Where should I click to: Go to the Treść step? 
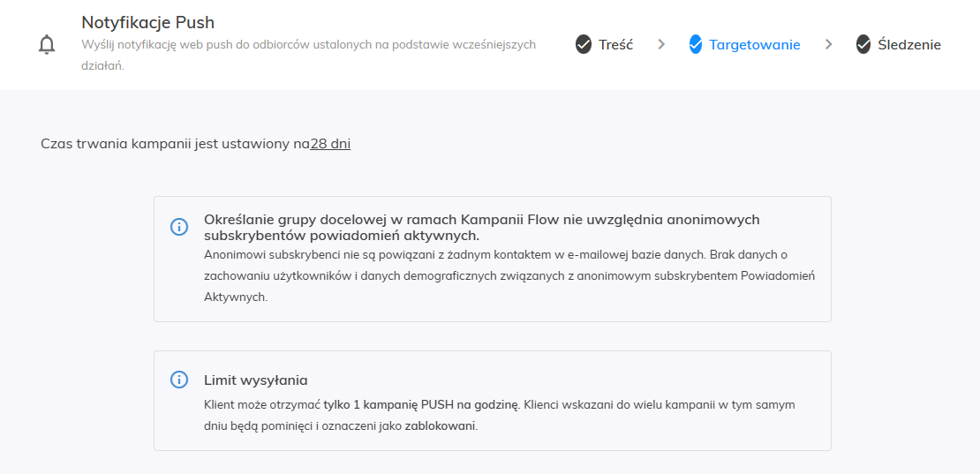tap(615, 45)
